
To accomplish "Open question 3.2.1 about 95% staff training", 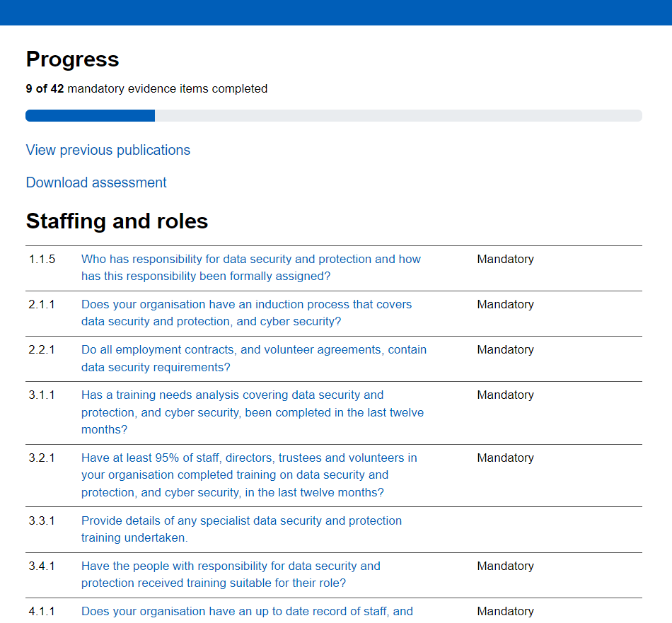I will coord(248,474).
